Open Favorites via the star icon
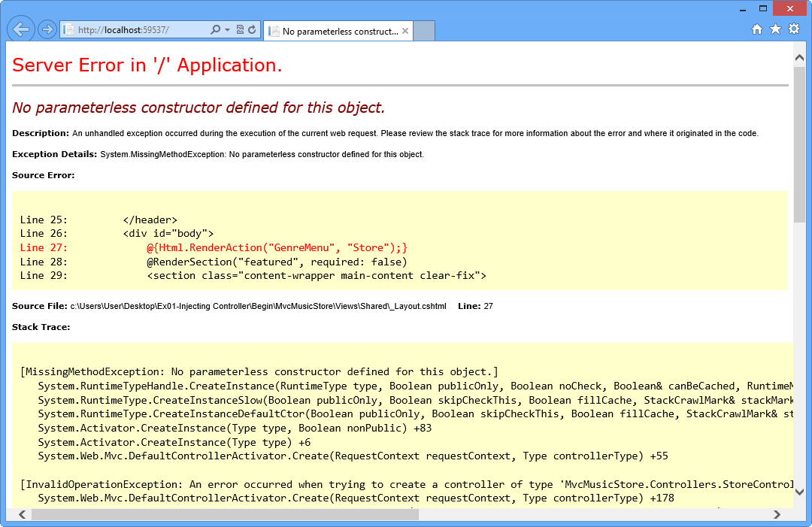The height and width of the screenshot is (527, 812). pos(777,28)
